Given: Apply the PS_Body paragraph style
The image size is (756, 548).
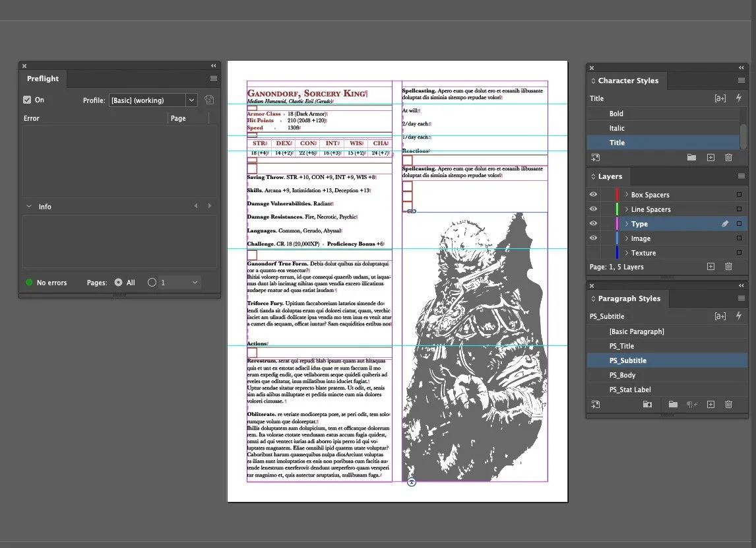Looking at the screenshot, I should (668, 375).
